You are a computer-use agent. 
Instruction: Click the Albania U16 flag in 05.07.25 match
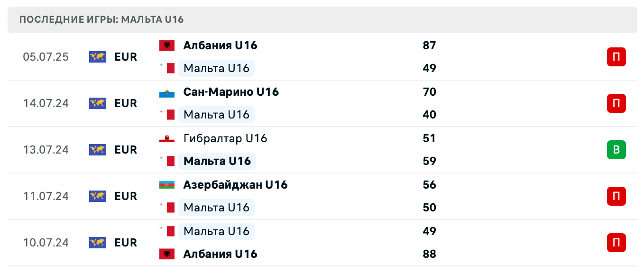click(x=167, y=45)
